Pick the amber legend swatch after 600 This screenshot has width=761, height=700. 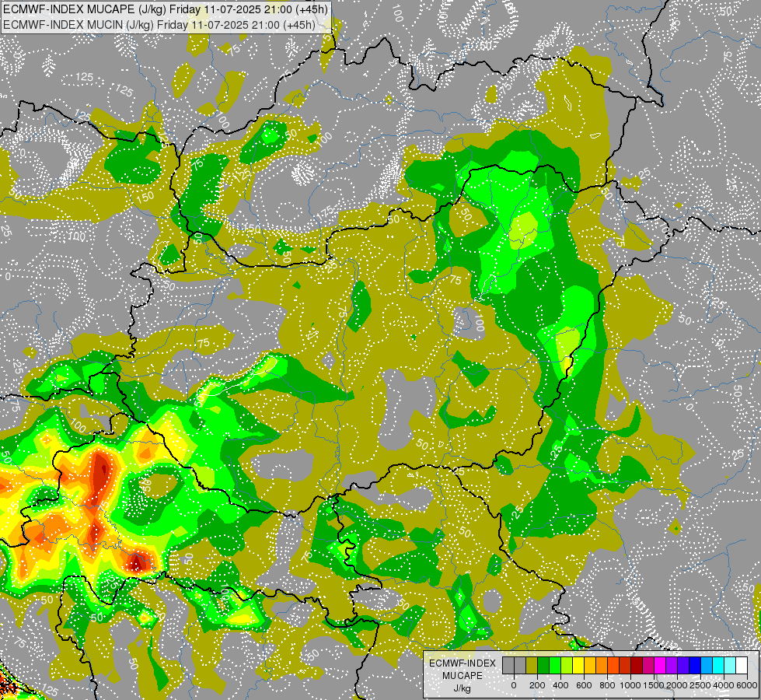[590, 666]
